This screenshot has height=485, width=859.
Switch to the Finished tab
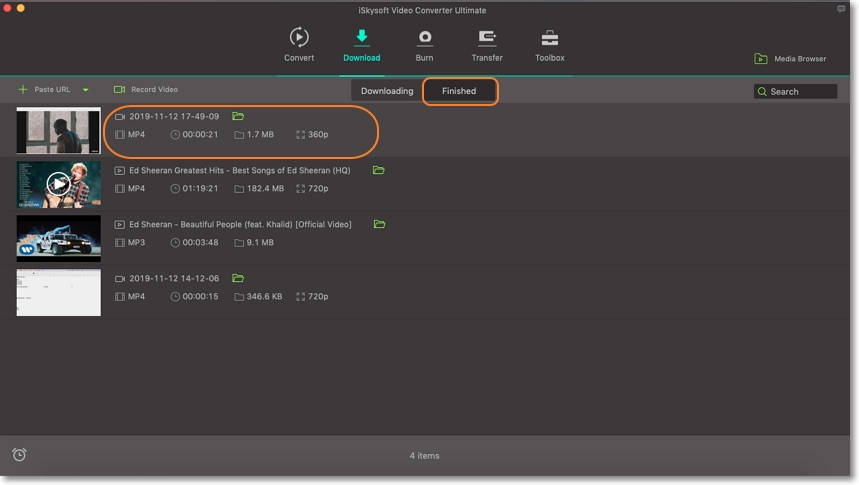tap(459, 91)
